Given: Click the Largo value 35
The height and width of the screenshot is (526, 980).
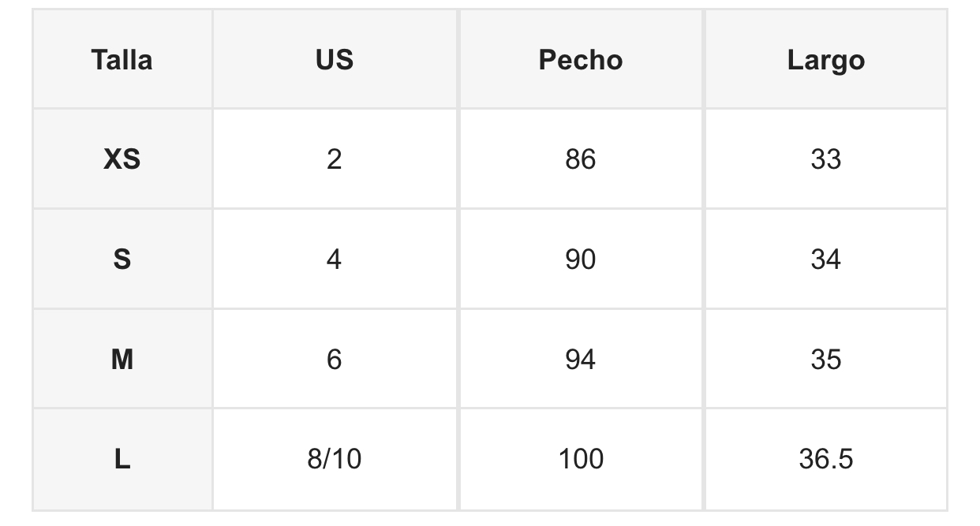Looking at the screenshot, I should (x=825, y=360).
